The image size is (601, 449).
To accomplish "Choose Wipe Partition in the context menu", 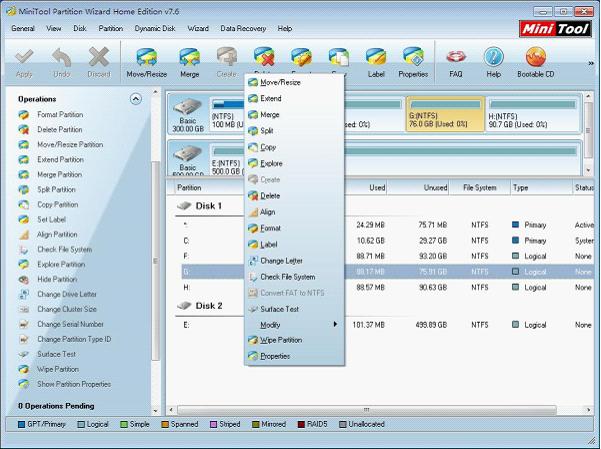I will [x=294, y=340].
